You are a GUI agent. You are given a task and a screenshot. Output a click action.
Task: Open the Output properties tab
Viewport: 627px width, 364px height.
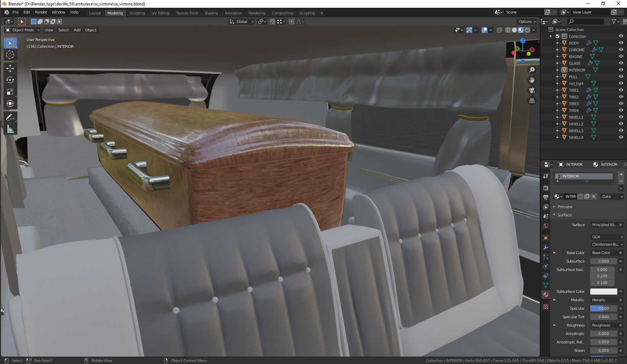(x=546, y=198)
